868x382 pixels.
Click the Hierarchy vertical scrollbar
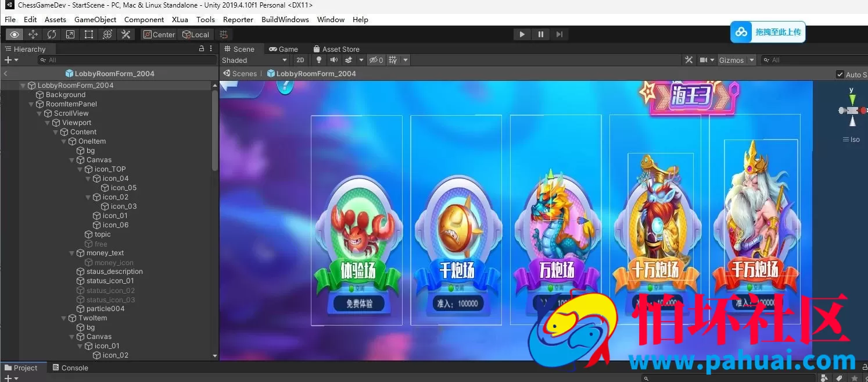click(215, 131)
